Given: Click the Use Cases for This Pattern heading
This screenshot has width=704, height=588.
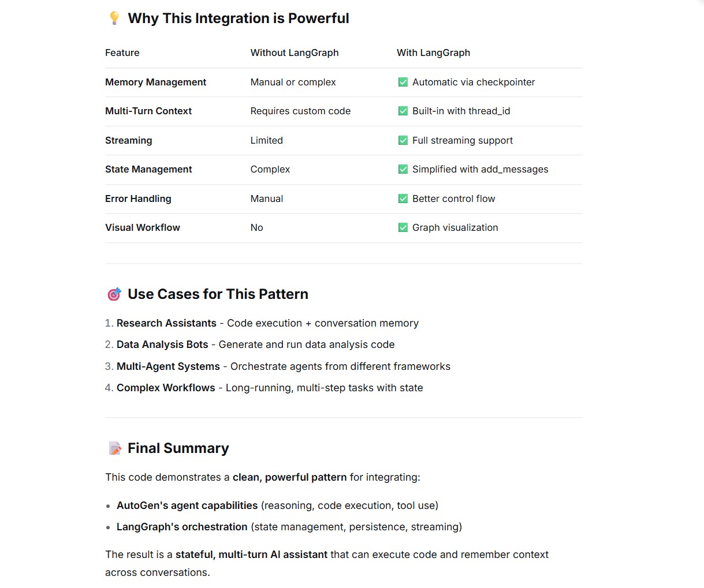Looking at the screenshot, I should (218, 294).
